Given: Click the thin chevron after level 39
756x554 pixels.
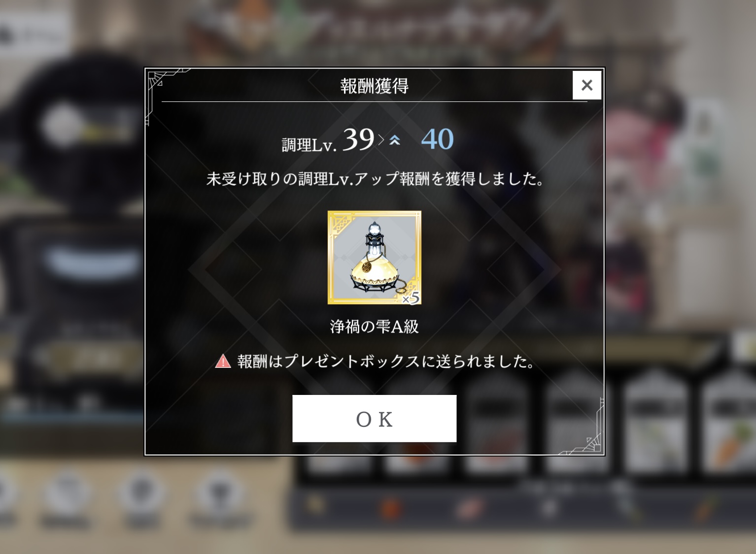Looking at the screenshot, I should [381, 140].
